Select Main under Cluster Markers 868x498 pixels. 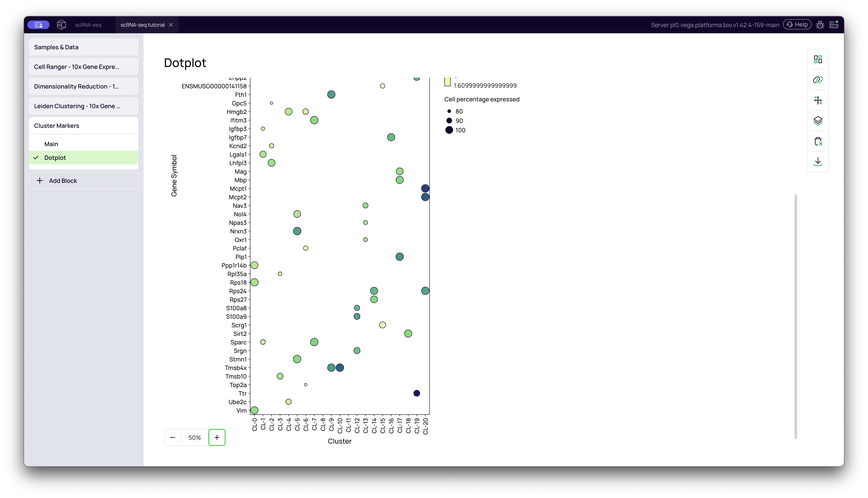tap(51, 144)
